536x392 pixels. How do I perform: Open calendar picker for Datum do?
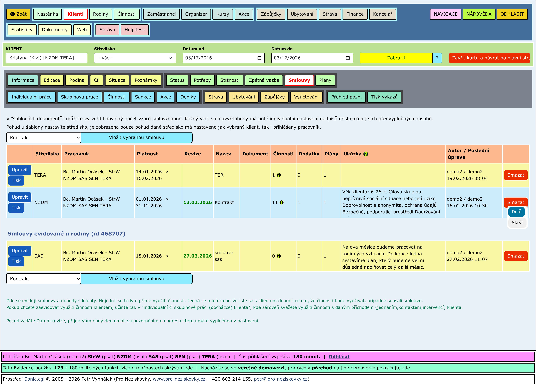348,58
